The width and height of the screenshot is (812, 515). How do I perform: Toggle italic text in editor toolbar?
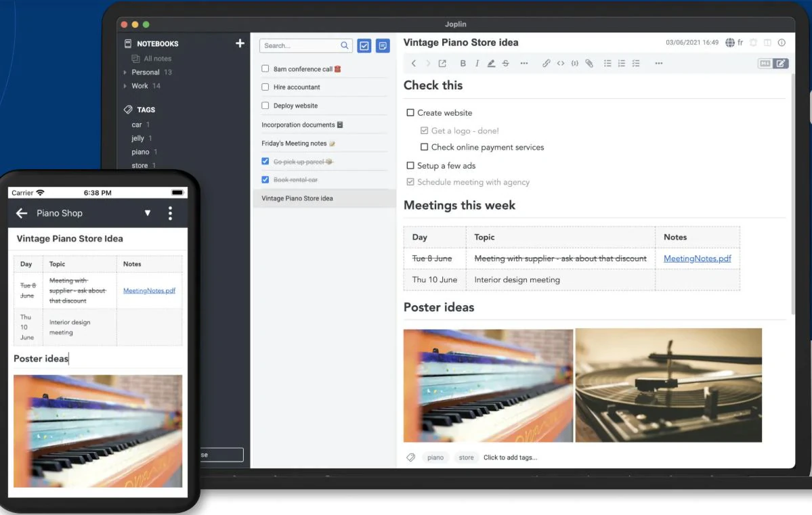tap(477, 63)
